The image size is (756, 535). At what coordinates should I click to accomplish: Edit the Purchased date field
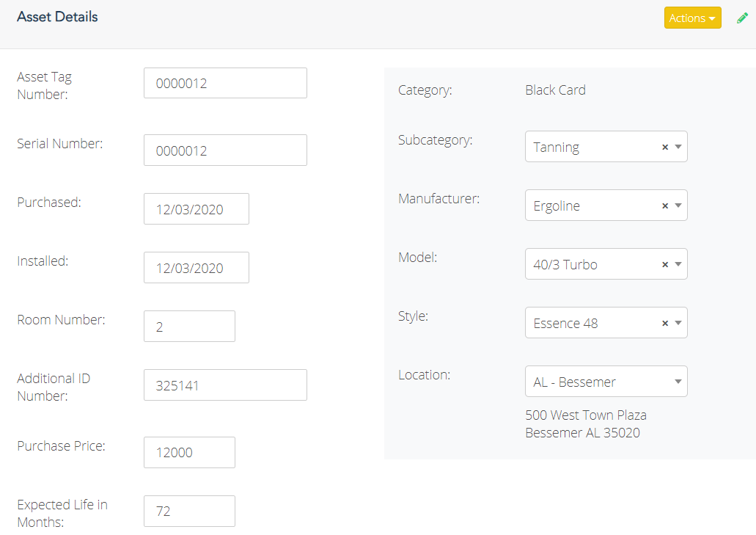coord(197,209)
